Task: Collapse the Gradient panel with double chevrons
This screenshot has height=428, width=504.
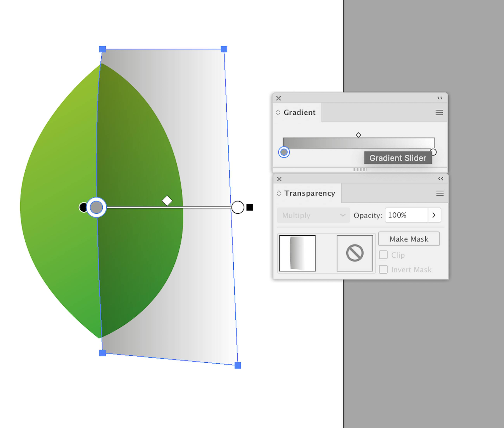Action: 440,98
